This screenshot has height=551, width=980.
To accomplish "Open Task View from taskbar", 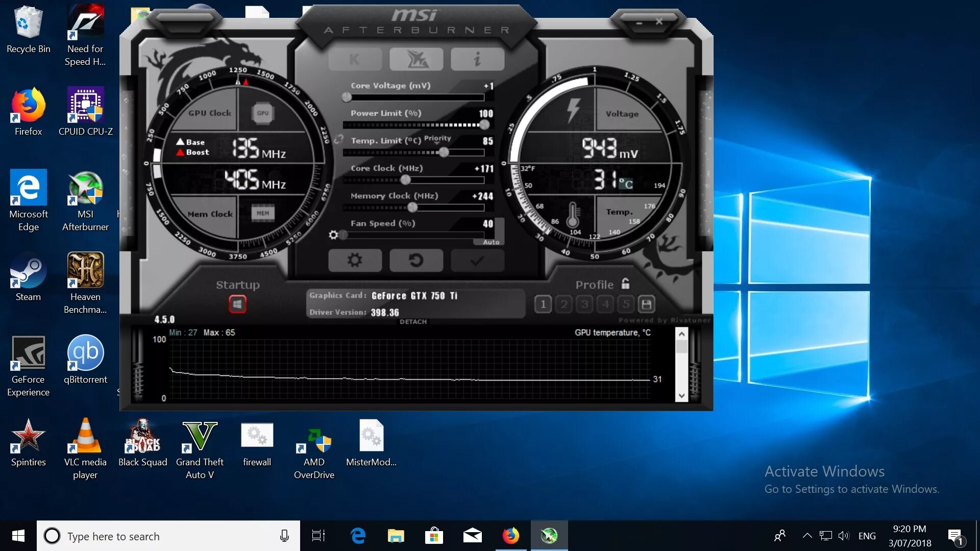I will 318,536.
